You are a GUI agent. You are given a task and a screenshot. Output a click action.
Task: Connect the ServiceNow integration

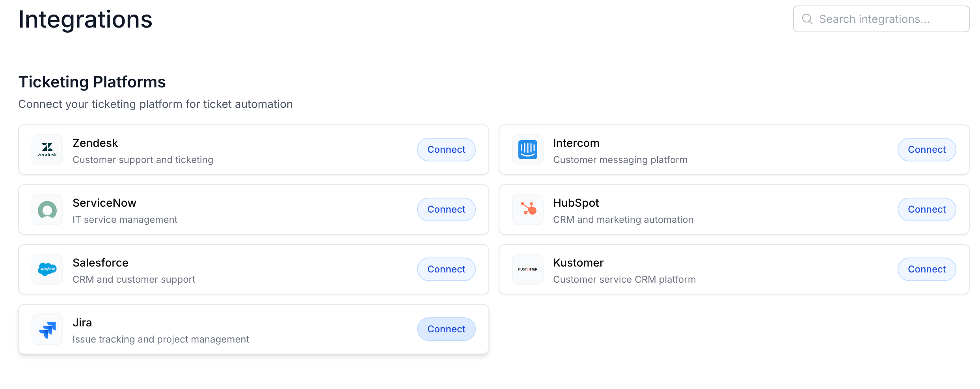click(446, 209)
